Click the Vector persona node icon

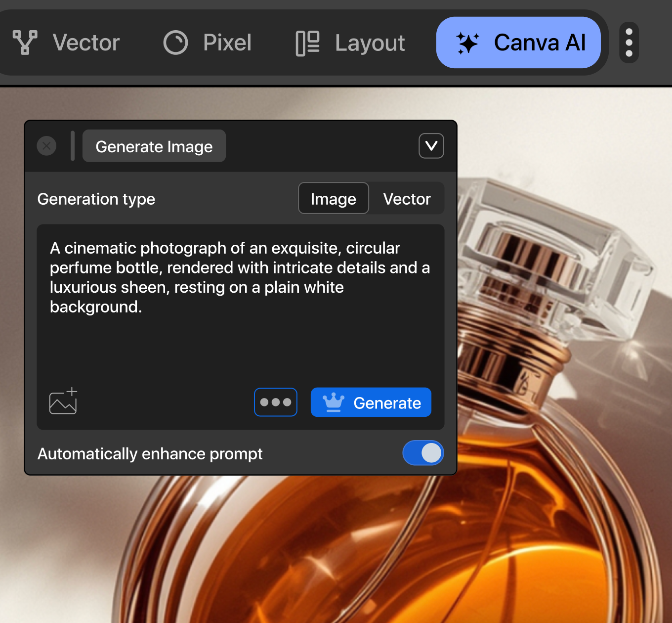[25, 43]
